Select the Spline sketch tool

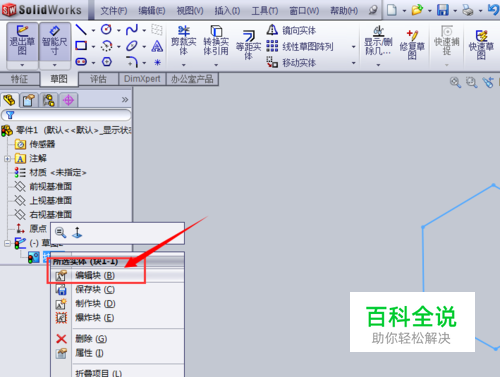click(x=132, y=30)
